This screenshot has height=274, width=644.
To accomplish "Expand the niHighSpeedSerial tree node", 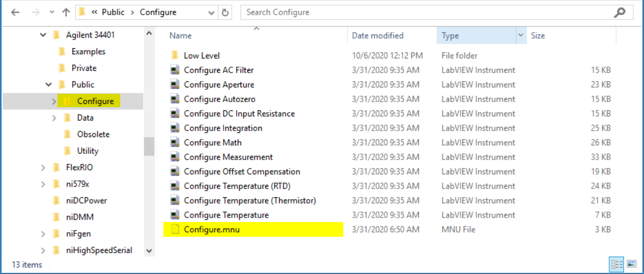I will (x=43, y=250).
